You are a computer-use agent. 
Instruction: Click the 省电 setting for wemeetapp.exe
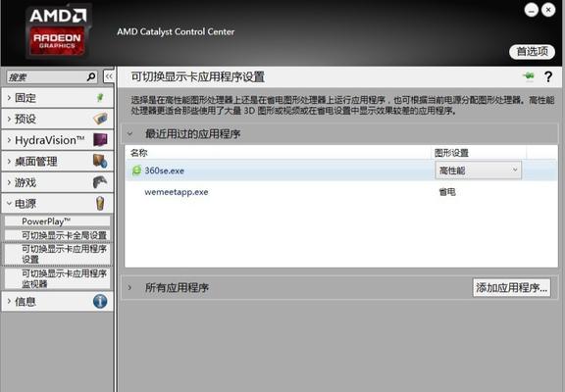(x=447, y=192)
